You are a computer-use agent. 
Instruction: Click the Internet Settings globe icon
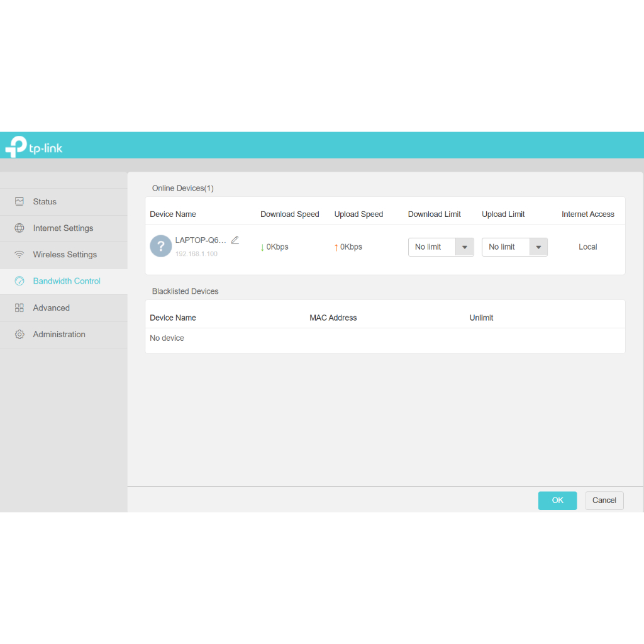click(x=19, y=228)
